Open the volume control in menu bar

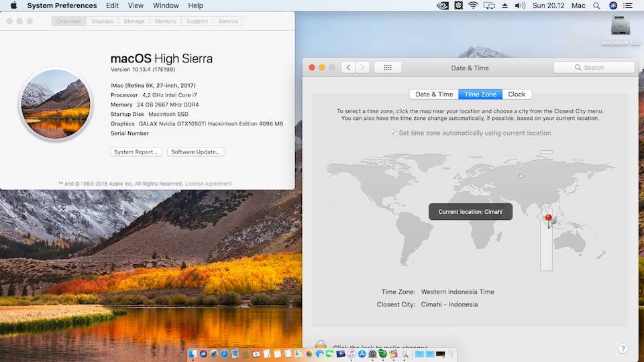520,5
